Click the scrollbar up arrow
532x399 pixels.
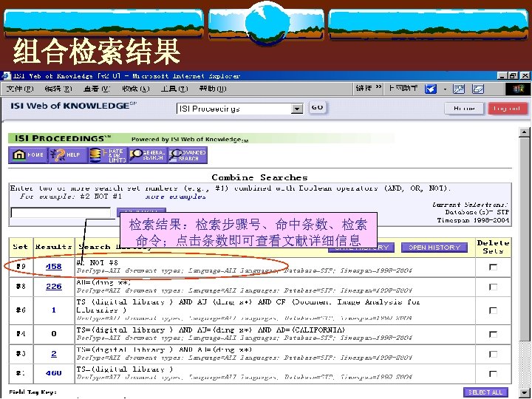coord(524,132)
